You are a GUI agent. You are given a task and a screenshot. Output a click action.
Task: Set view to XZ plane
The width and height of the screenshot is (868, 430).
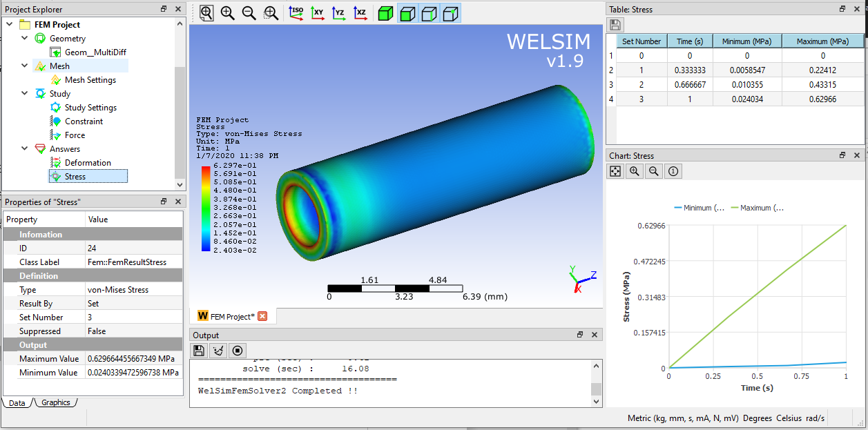coord(360,12)
